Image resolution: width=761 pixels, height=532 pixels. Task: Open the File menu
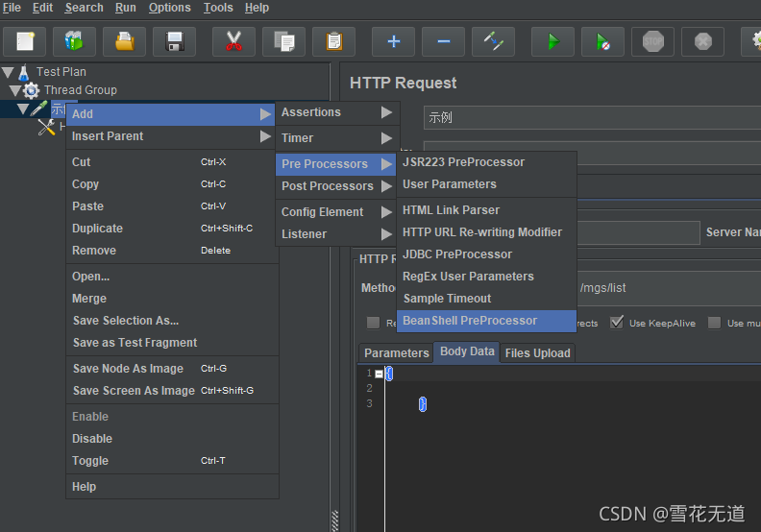coord(12,8)
